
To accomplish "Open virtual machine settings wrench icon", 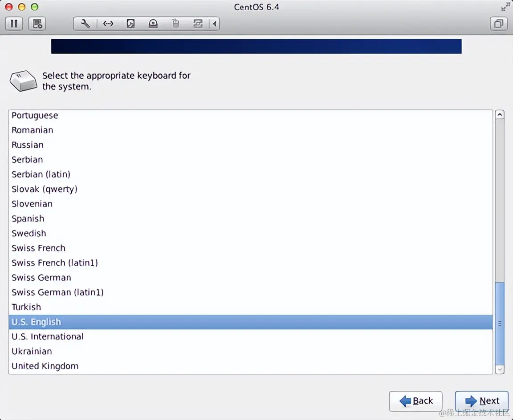I will click(x=85, y=24).
